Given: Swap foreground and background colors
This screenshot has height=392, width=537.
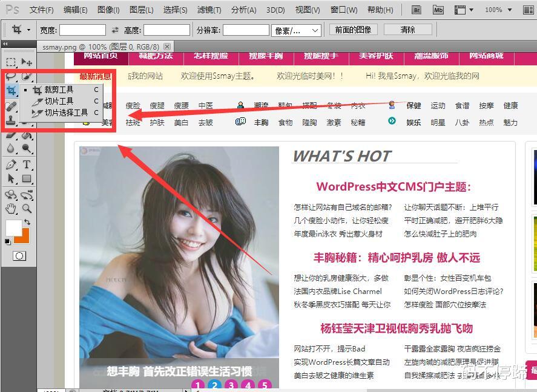Looking at the screenshot, I should (27, 221).
